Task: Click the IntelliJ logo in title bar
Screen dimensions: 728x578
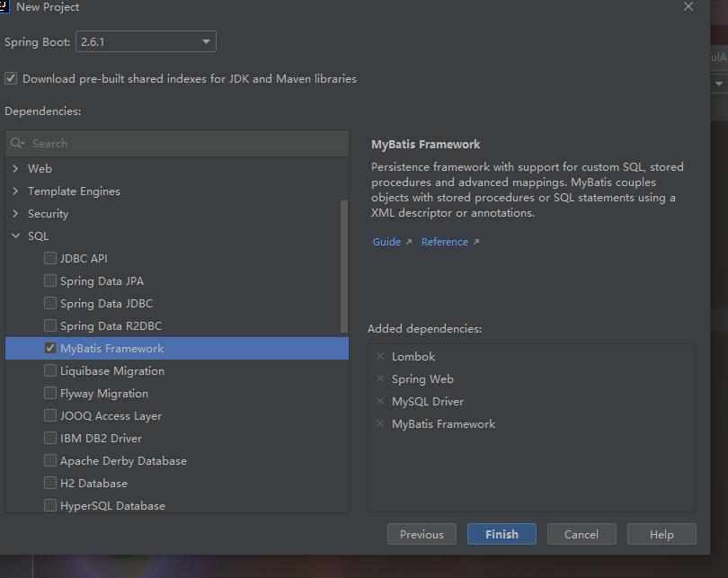Action: point(4,6)
